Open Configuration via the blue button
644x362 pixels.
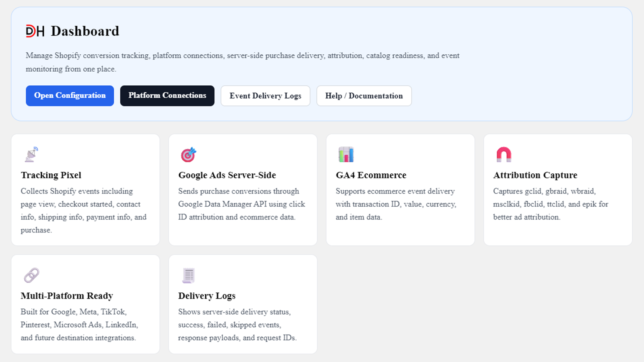[x=70, y=96]
